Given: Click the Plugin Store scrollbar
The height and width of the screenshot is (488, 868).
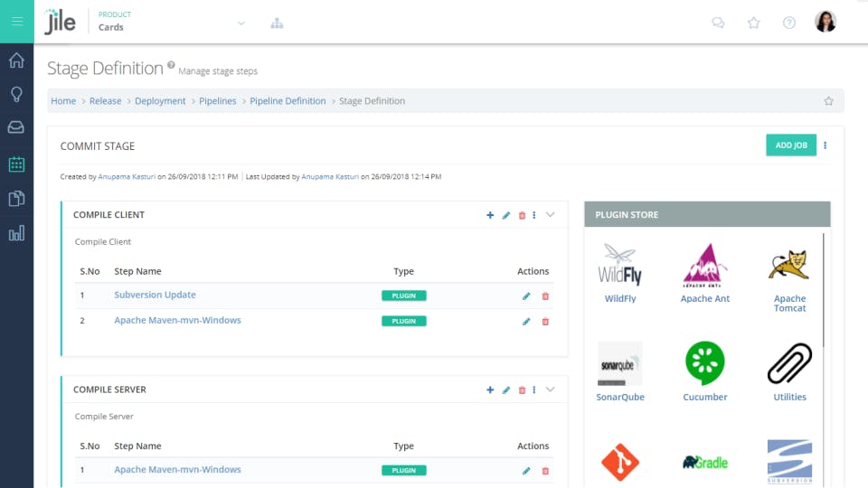Looking at the screenshot, I should pyautogui.click(x=824, y=289).
